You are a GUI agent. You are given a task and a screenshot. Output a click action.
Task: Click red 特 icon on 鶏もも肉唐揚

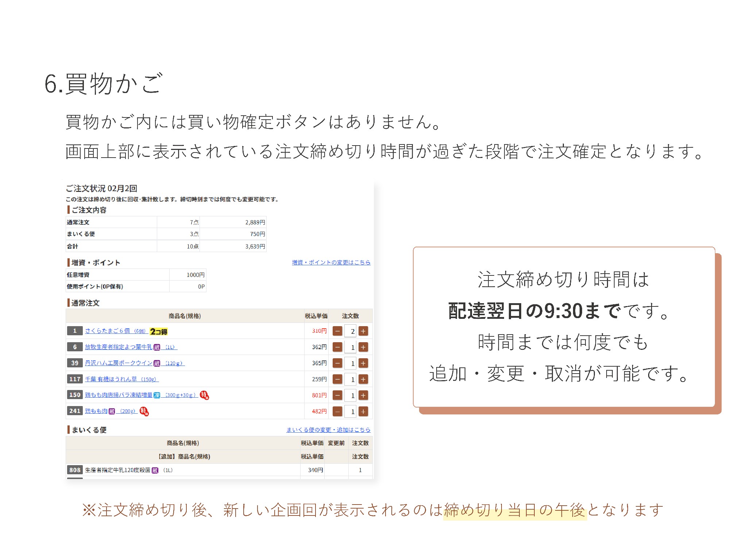(204, 395)
